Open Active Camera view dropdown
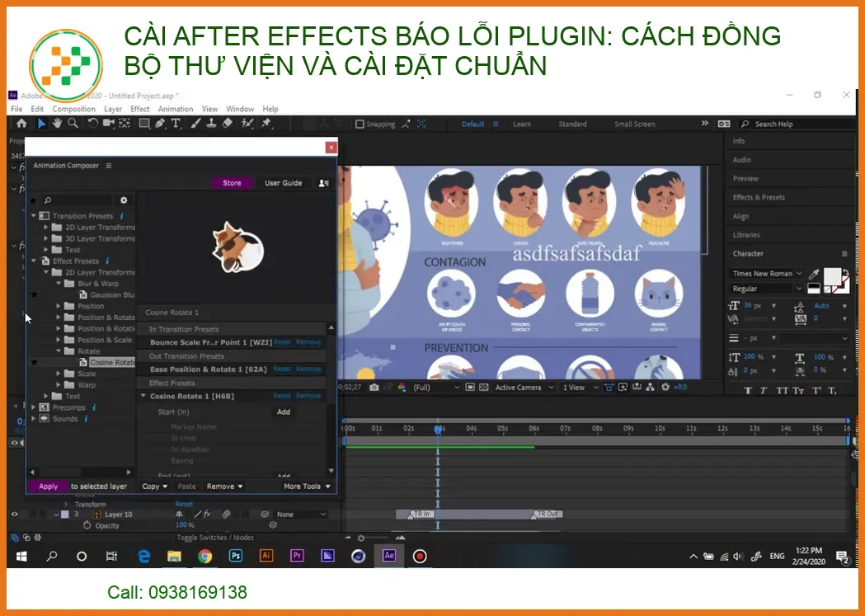Viewport: 865px width, 616px height. (x=524, y=388)
